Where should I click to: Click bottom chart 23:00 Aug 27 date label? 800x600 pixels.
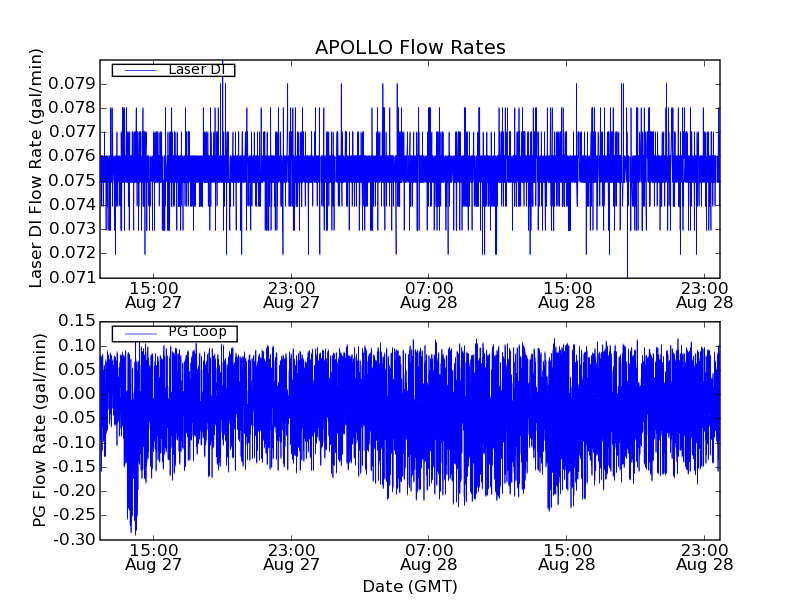pyautogui.click(x=291, y=557)
